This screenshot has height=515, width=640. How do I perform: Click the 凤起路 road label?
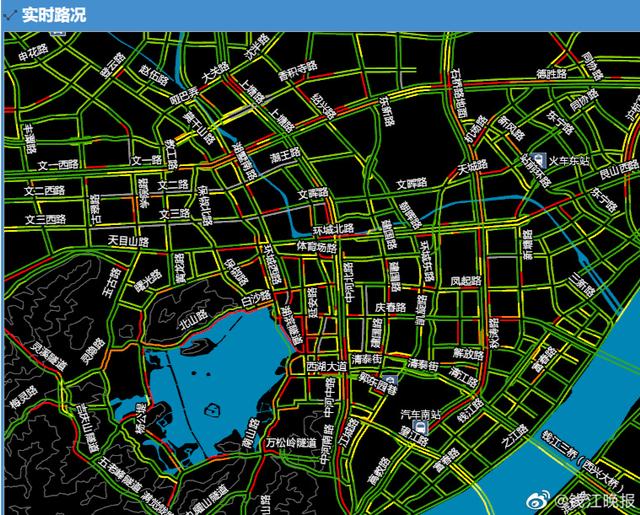[466, 281]
